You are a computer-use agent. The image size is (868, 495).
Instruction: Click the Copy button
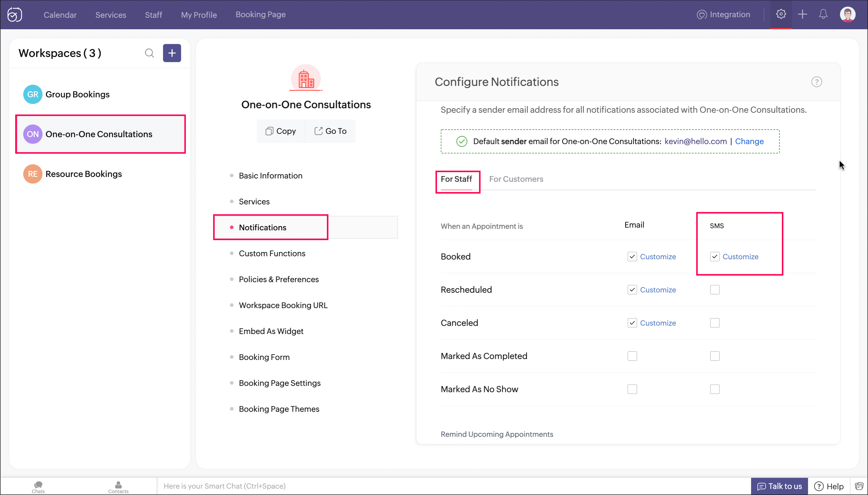pyautogui.click(x=281, y=131)
